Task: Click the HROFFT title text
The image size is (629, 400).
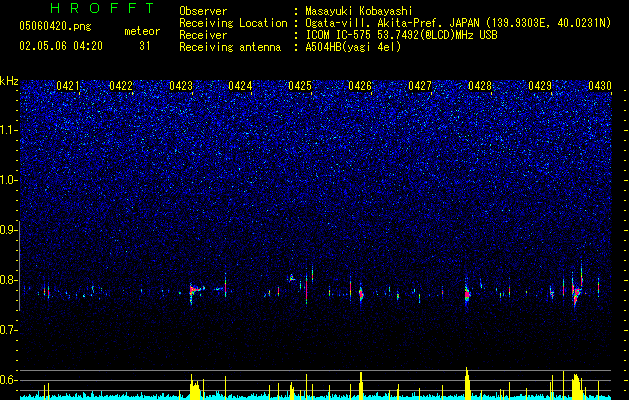Action: (102, 8)
